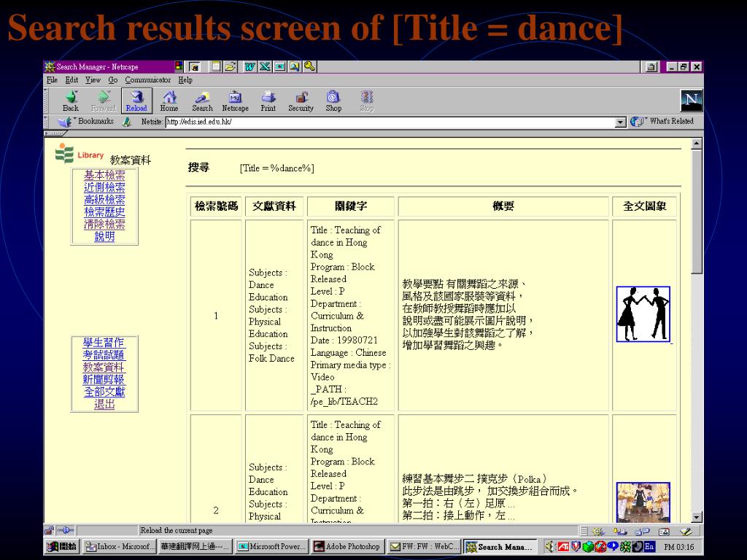Viewport: 747px width, 560px height.
Task: Click the magnifier icon in shortcut bar
Action: point(295,66)
